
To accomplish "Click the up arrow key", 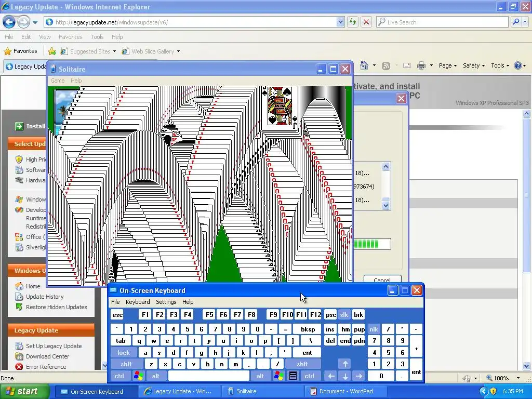I will tap(345, 364).
